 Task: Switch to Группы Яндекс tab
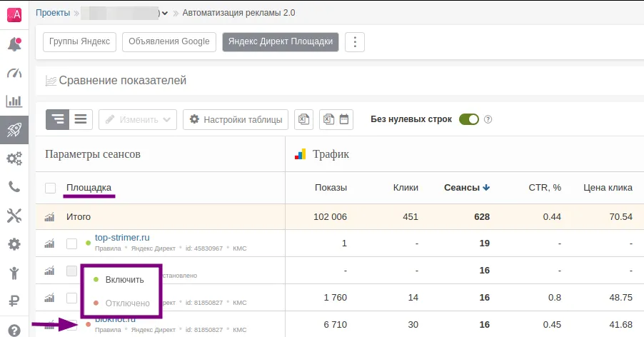(80, 42)
